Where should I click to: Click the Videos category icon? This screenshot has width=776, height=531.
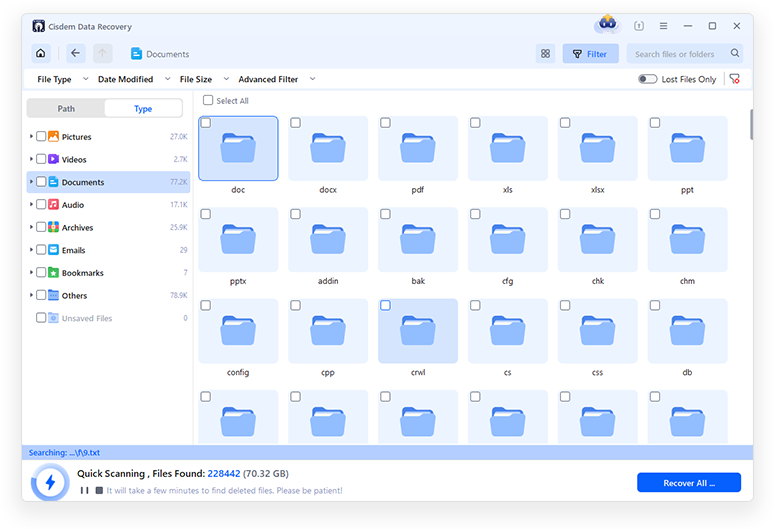coord(53,159)
